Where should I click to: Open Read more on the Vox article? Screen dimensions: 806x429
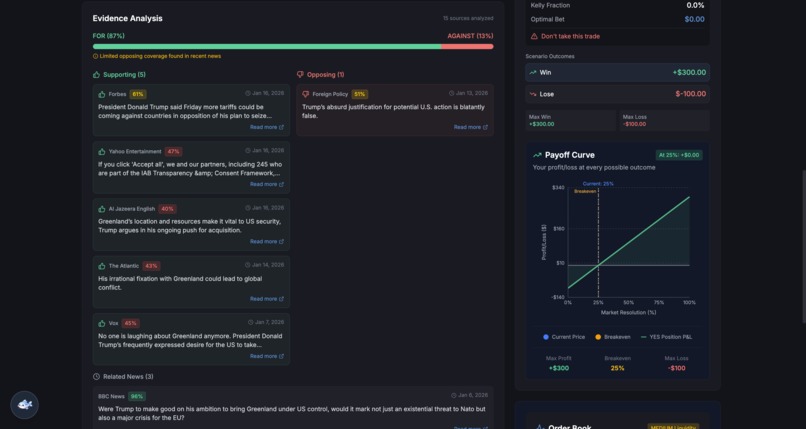click(x=267, y=356)
